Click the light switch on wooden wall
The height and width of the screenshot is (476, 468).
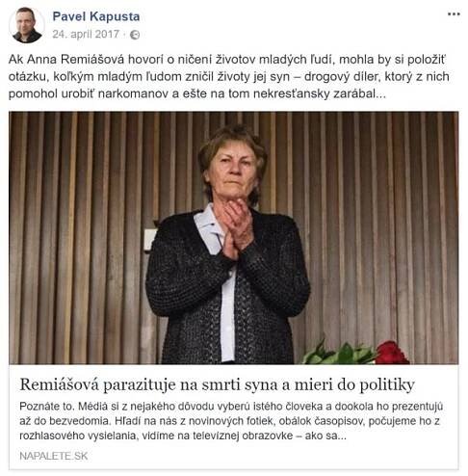coord(150,240)
